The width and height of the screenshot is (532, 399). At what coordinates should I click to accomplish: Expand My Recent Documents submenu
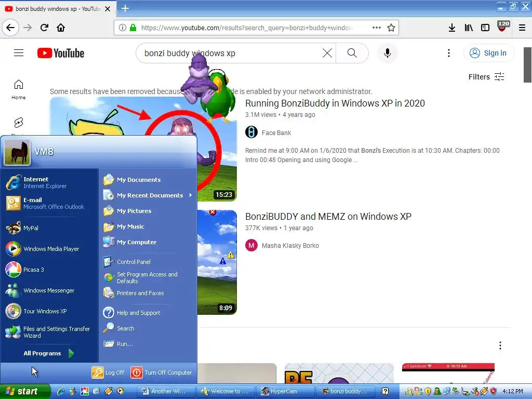point(148,195)
